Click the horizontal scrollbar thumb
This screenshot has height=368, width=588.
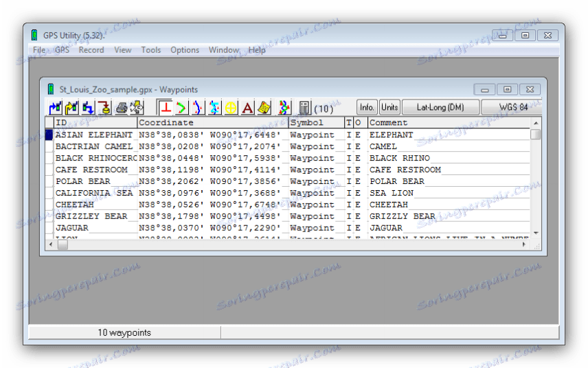pyautogui.click(x=63, y=244)
